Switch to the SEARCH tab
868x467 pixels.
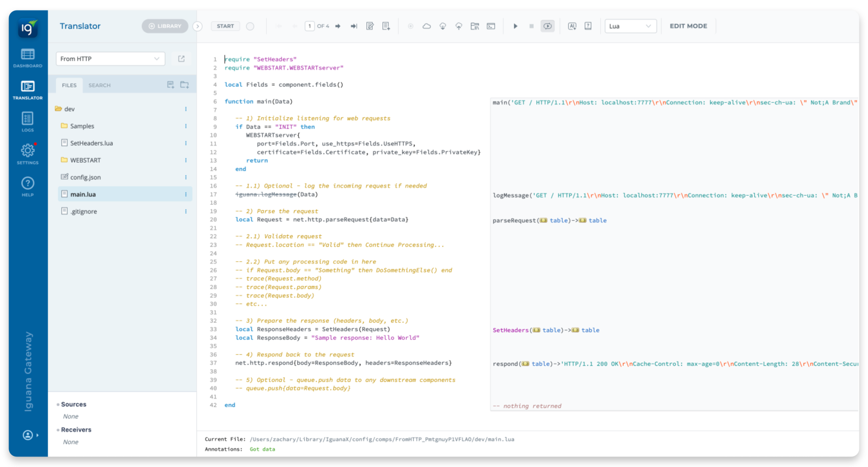pyautogui.click(x=99, y=85)
